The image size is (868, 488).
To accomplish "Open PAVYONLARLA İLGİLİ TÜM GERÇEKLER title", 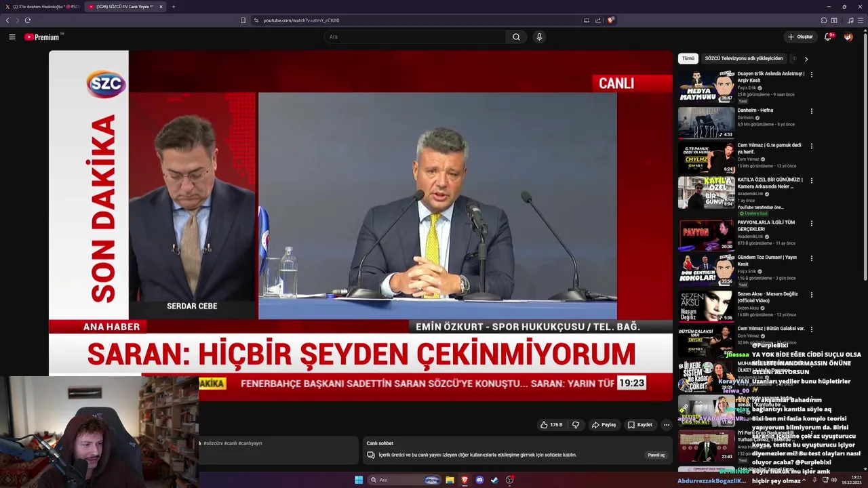I will (766, 226).
